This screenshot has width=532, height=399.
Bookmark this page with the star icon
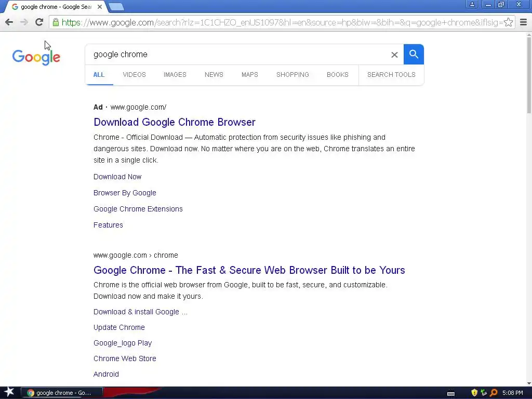[x=508, y=22]
